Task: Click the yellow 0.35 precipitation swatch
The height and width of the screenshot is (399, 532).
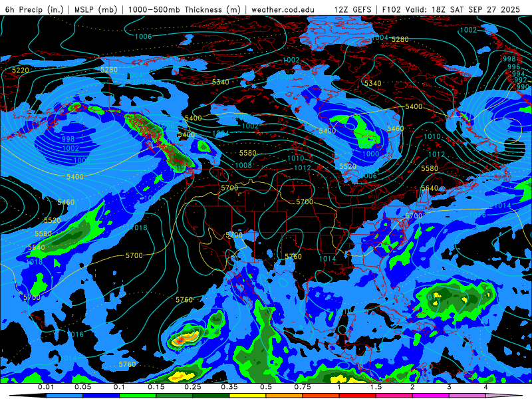Action: 247,396
